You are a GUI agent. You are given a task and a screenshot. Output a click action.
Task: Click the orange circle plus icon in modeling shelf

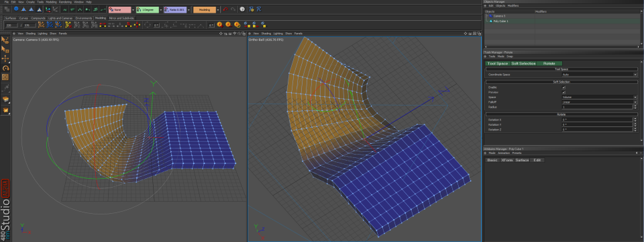[x=219, y=25]
